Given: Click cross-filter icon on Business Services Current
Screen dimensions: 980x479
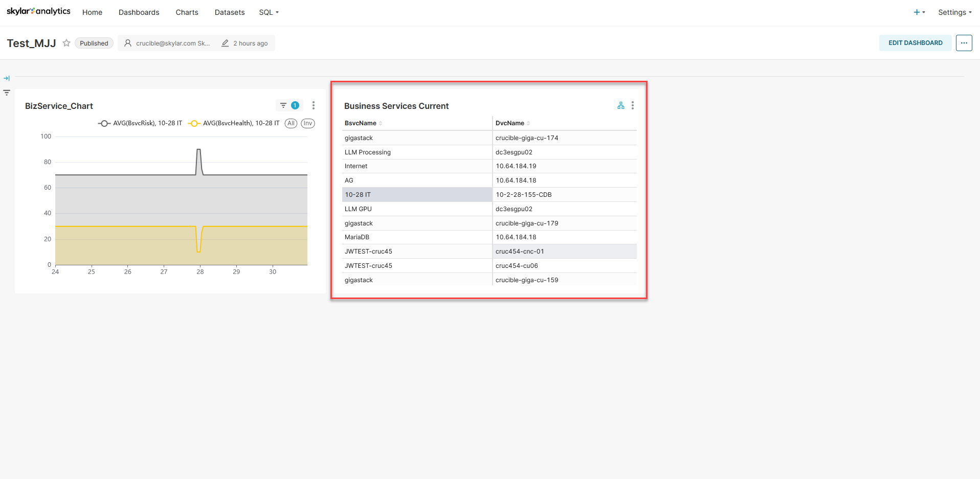Looking at the screenshot, I should pos(621,105).
